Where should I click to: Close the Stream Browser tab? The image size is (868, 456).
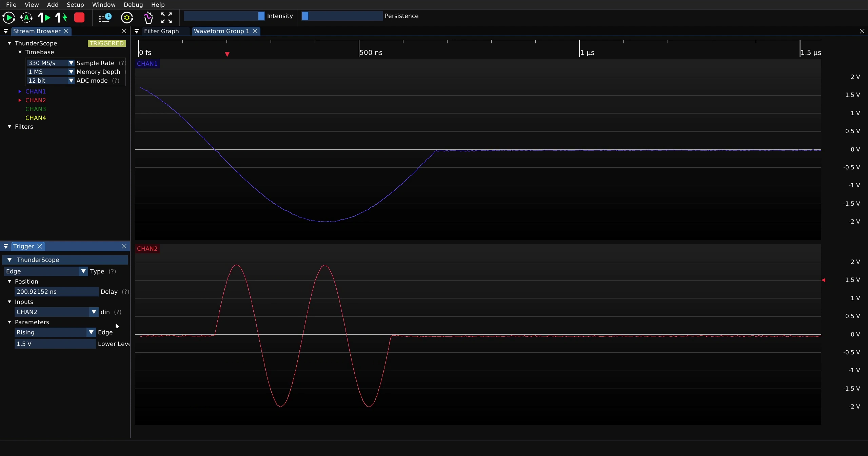[66, 31]
